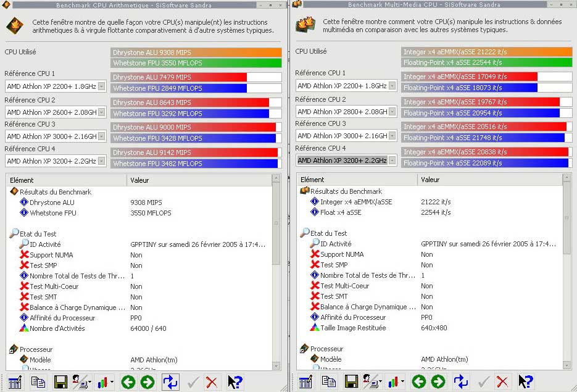The height and width of the screenshot is (392, 577).
Task: Click the send-report icon in Multi-Media CPU window
Action: tap(372, 382)
